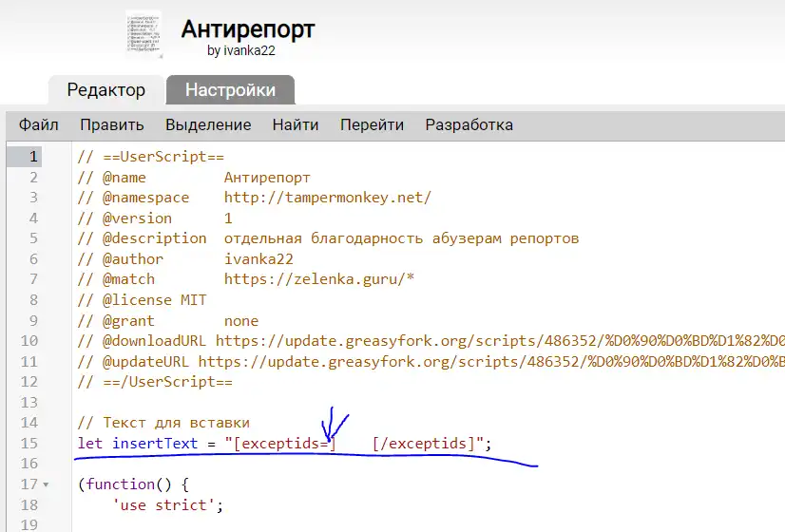Click the 'by ivanka22' author text
785x532 pixels.
pyautogui.click(x=241, y=50)
